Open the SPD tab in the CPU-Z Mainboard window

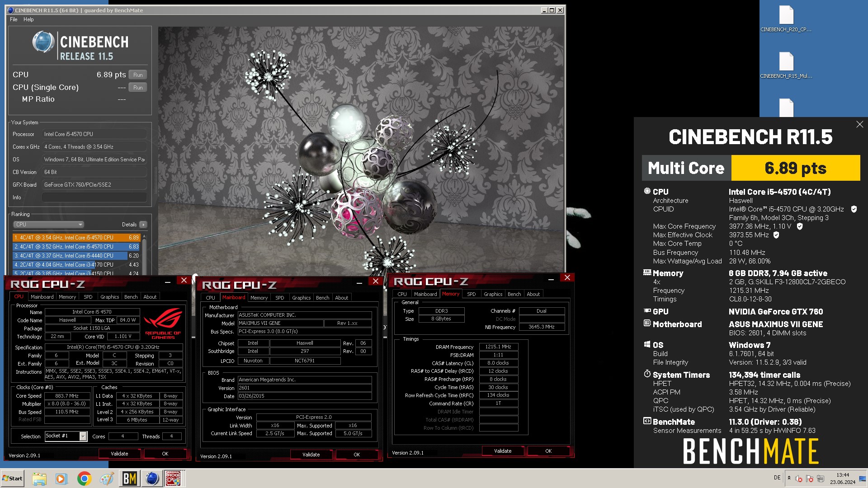click(280, 298)
